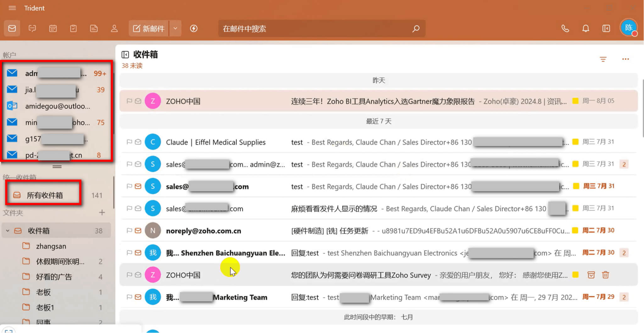Collapse the 最近 7 天 group header
Image resolution: width=644 pixels, height=333 pixels.
click(378, 121)
